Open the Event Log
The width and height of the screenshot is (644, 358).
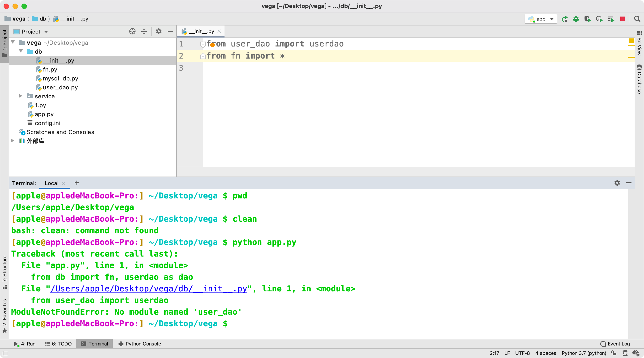tap(615, 344)
